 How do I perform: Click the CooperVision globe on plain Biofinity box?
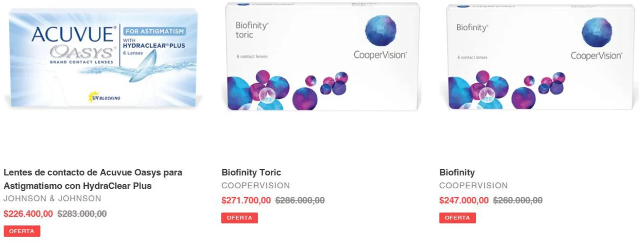(x=597, y=32)
